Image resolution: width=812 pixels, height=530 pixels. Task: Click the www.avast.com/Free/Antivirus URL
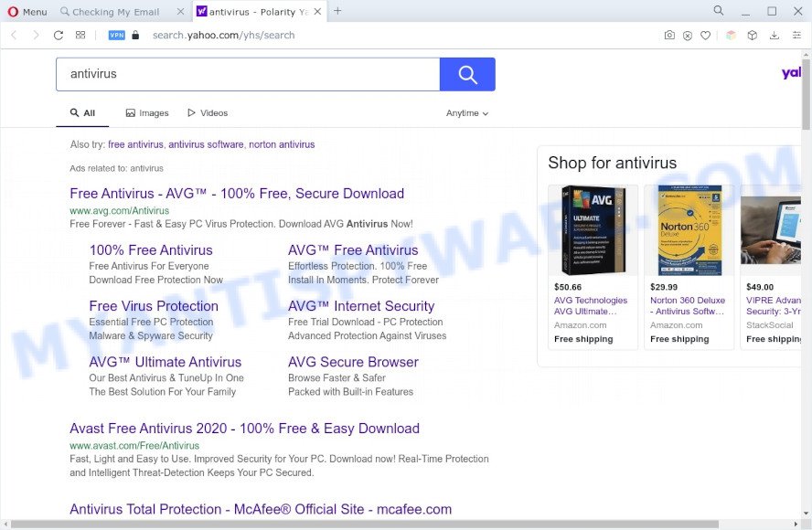click(134, 446)
